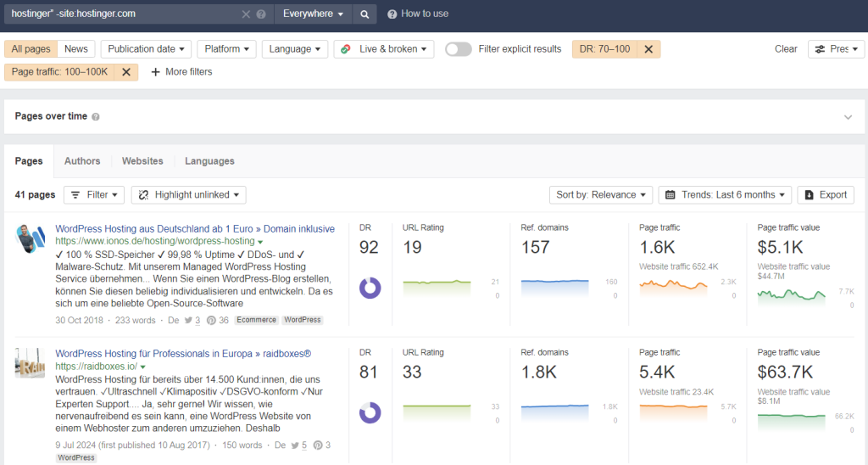Viewport: 868px width, 465px height.
Task: Click the DR 81 donut chart
Action: pyautogui.click(x=370, y=413)
